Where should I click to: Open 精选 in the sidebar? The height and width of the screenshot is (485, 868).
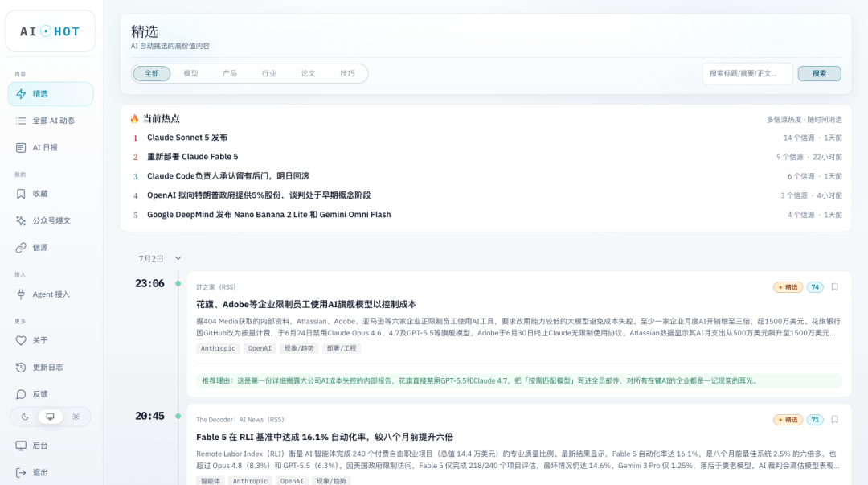pos(51,93)
